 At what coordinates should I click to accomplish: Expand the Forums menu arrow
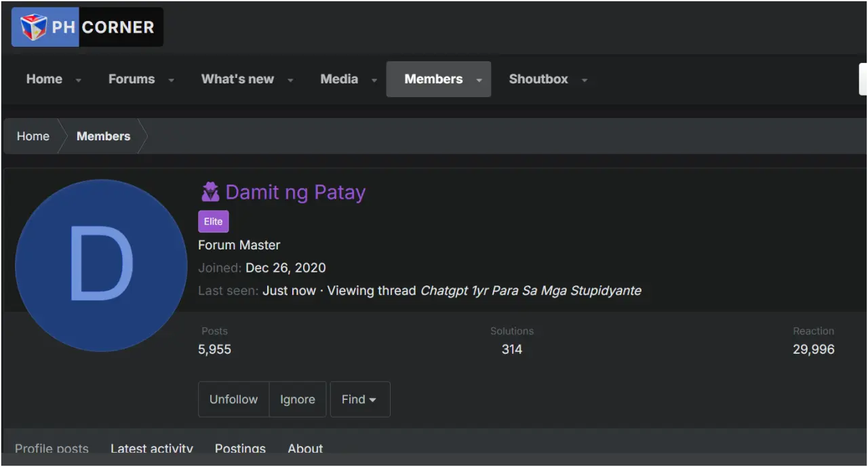pos(171,80)
